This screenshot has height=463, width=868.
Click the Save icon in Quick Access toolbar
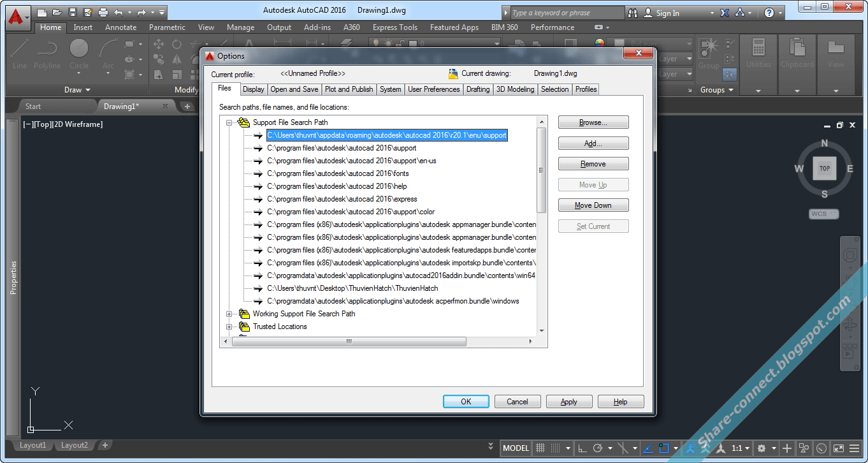pyautogui.click(x=73, y=12)
